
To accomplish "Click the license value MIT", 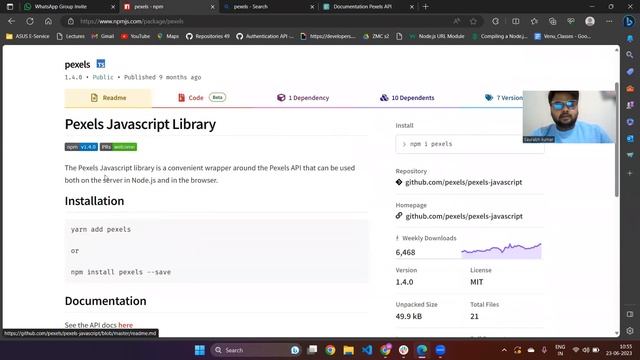I will pyautogui.click(x=477, y=282).
